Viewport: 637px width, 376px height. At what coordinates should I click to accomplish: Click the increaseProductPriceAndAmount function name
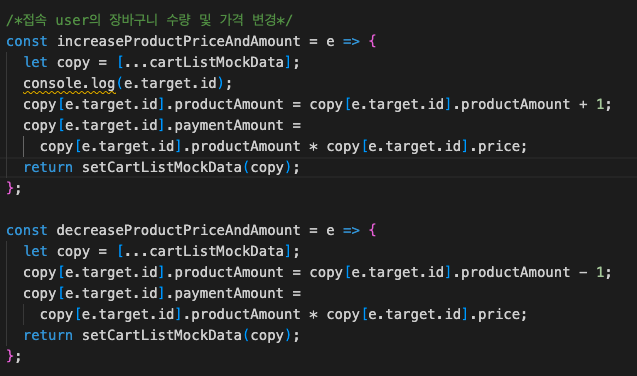point(178,41)
